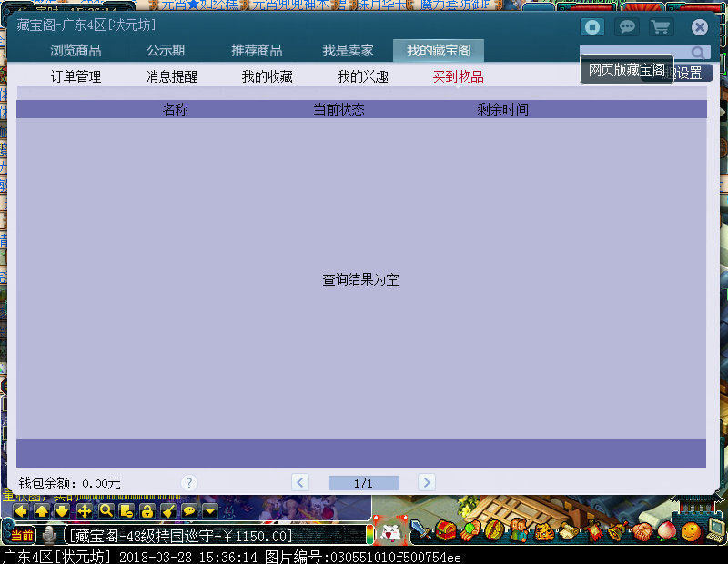728x564 pixels.
Task: Click the 钱包余额: 0.00元 text
Action: click(70, 484)
